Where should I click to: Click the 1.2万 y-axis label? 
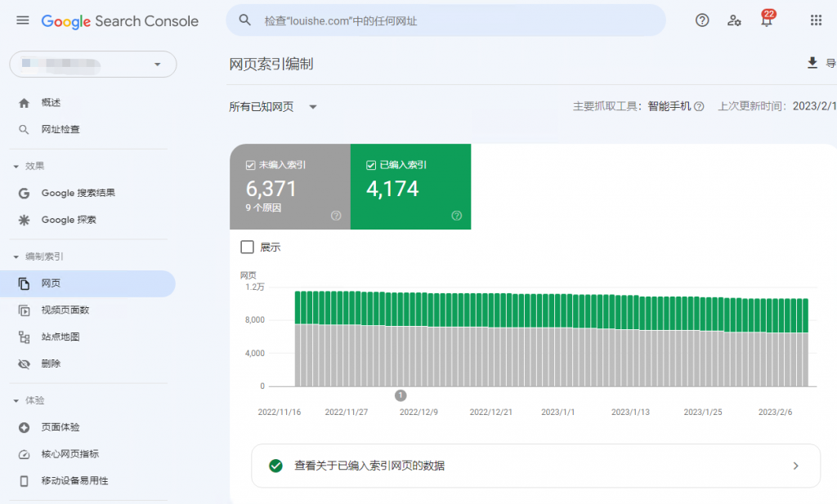pyautogui.click(x=255, y=287)
